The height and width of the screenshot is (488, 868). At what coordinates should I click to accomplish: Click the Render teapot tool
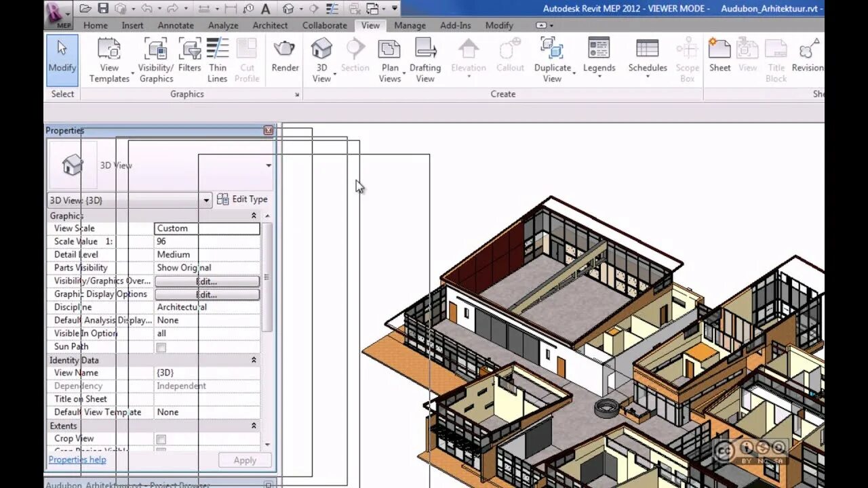[285, 56]
